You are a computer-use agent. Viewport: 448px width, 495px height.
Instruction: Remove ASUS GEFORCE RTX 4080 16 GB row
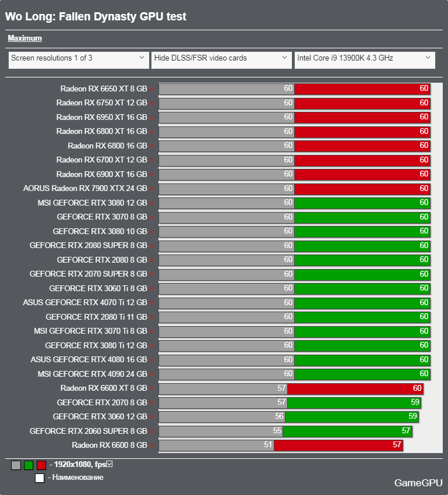click(152, 360)
